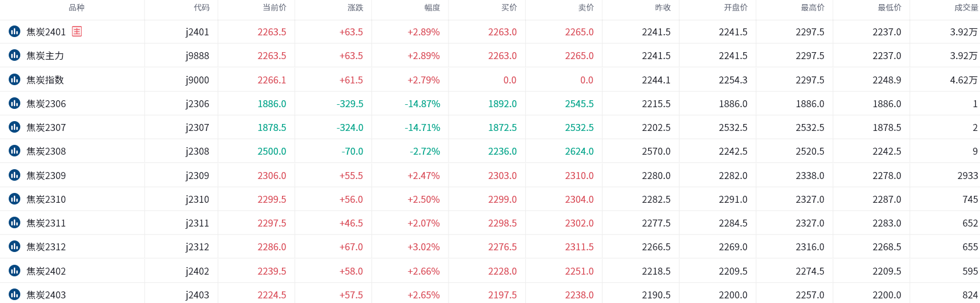Select the 成交量 column header
The image size is (980, 303).
point(966,8)
